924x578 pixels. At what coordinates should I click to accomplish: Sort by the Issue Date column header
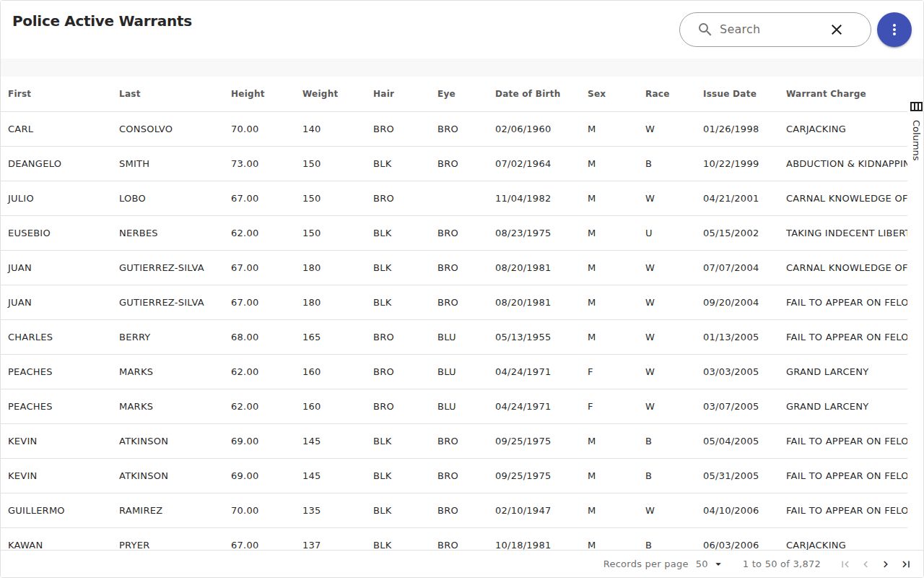point(730,94)
